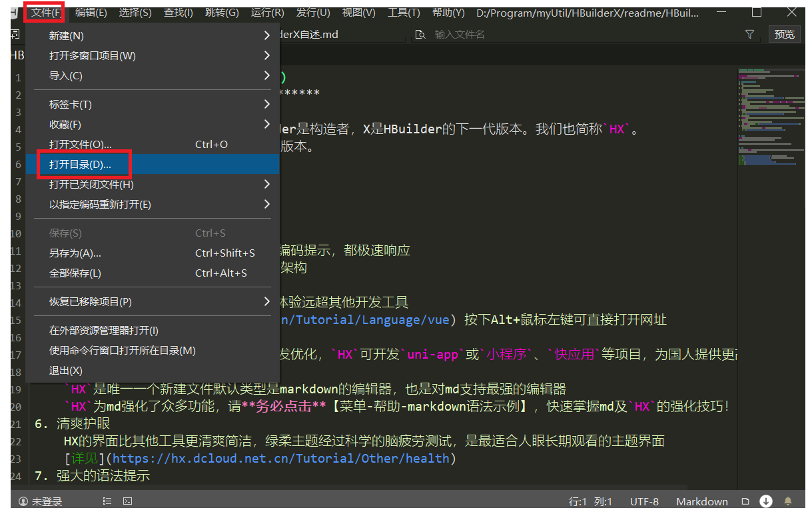Viewport: 812px width, 514px height.
Task: Expand the 打开已关闭文件(H) submenu arrow
Action: pos(266,184)
